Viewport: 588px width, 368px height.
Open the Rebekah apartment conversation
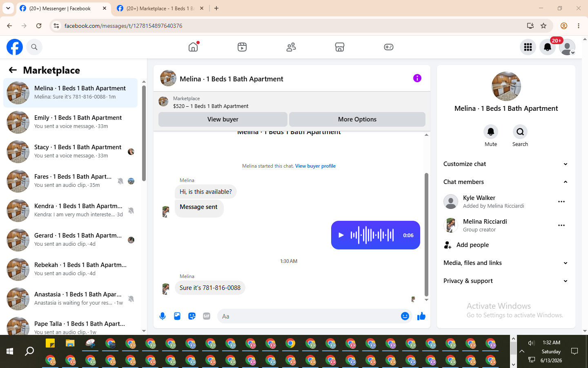point(70,269)
